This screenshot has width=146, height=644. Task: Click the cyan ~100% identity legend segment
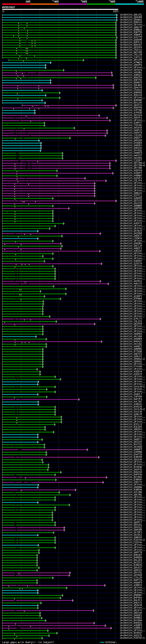click(x=130, y=4)
